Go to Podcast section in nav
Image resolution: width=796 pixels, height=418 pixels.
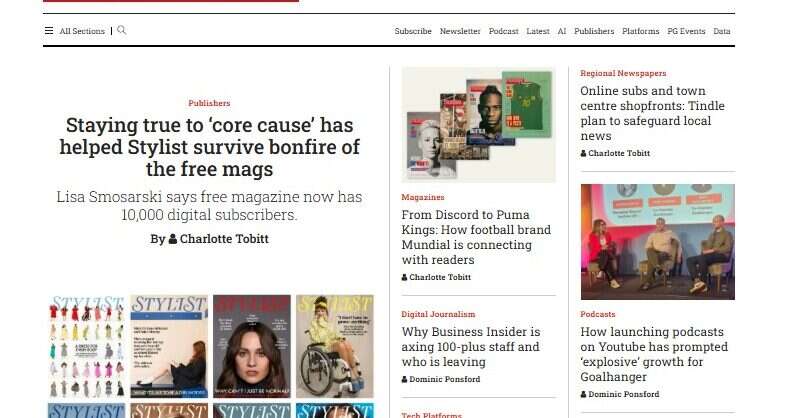pyautogui.click(x=503, y=31)
